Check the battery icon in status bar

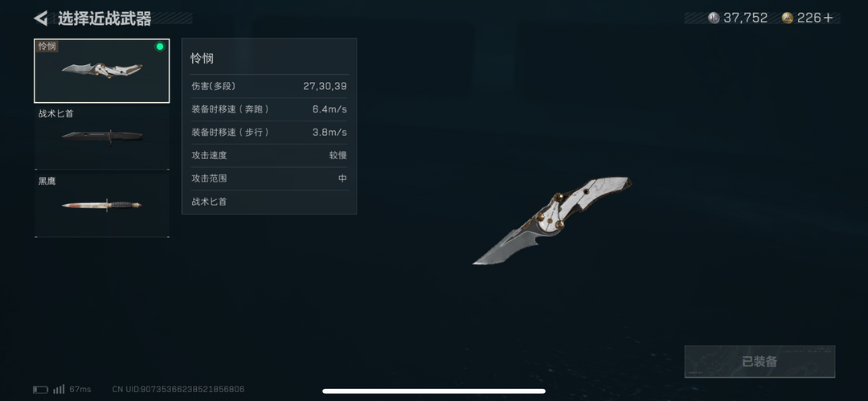click(x=40, y=390)
